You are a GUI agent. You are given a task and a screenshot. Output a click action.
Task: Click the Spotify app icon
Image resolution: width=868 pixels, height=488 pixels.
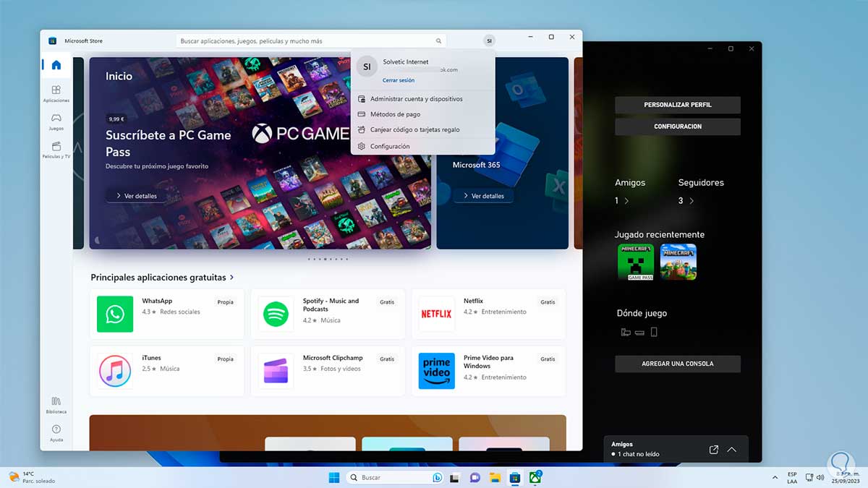coord(276,314)
